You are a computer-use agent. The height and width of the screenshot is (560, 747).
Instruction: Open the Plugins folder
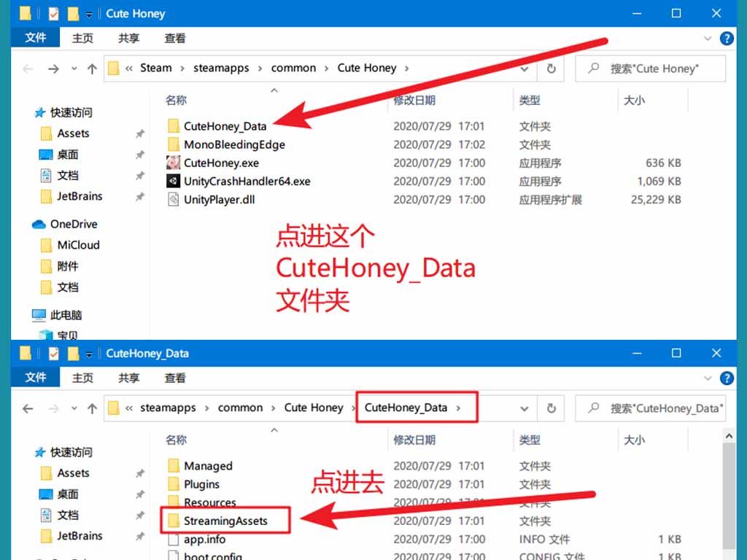click(201, 484)
